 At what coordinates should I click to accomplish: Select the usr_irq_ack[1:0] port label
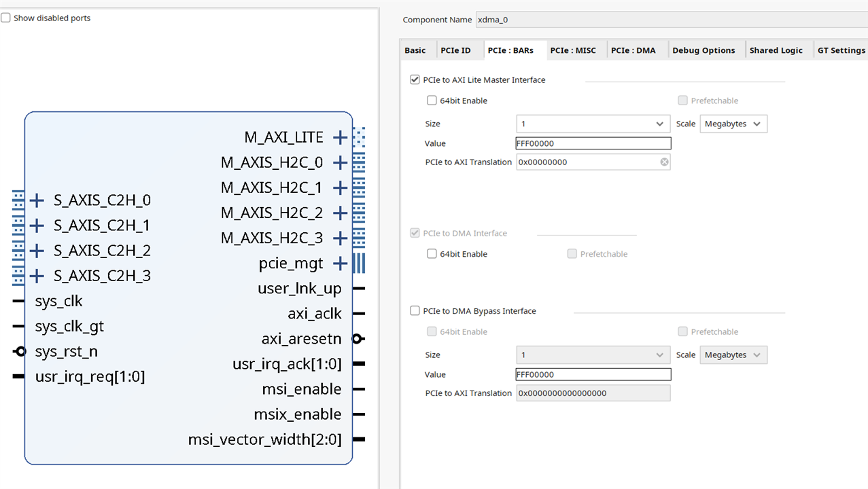point(287,364)
